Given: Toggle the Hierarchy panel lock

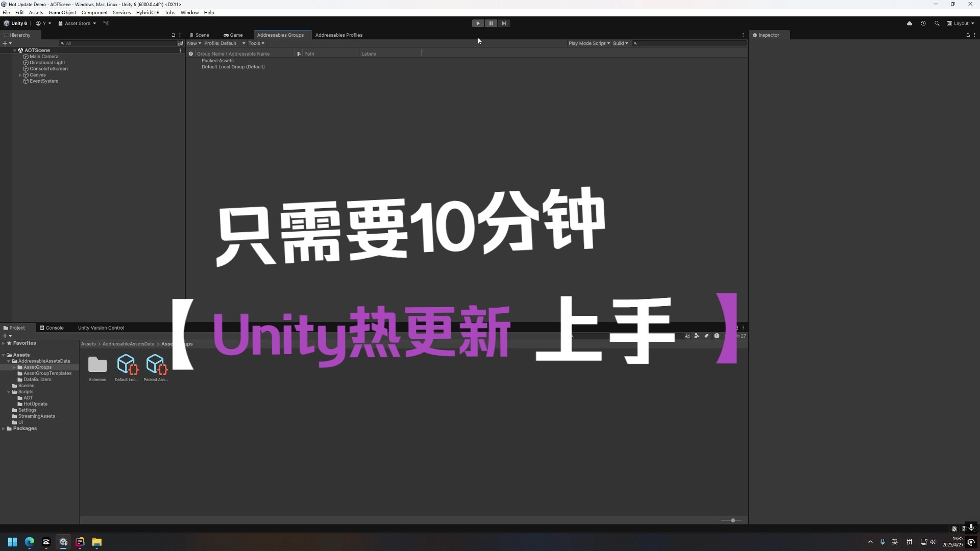Looking at the screenshot, I should tap(173, 35).
